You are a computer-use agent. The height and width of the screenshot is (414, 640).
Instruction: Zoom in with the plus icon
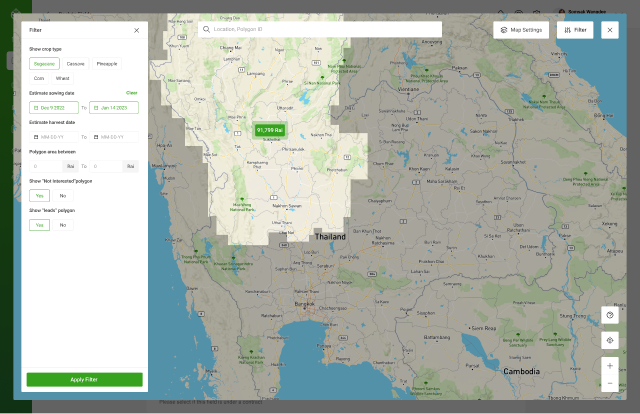point(610,366)
